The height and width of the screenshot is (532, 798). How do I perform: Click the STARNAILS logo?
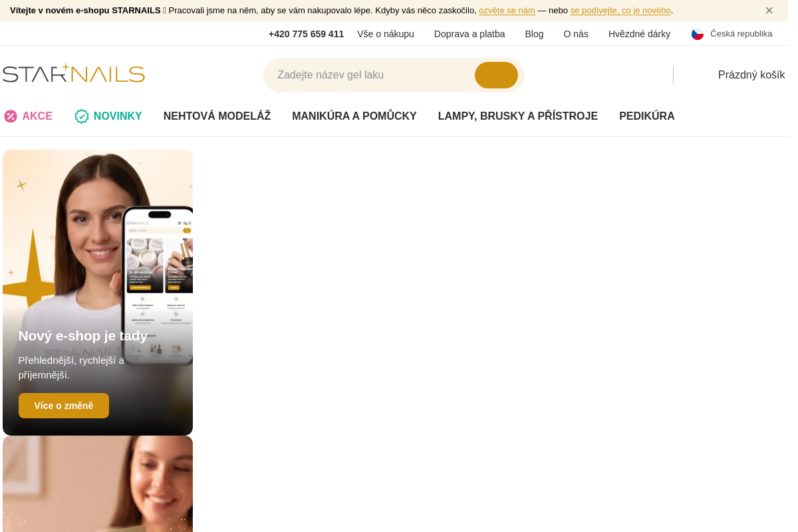(74, 73)
